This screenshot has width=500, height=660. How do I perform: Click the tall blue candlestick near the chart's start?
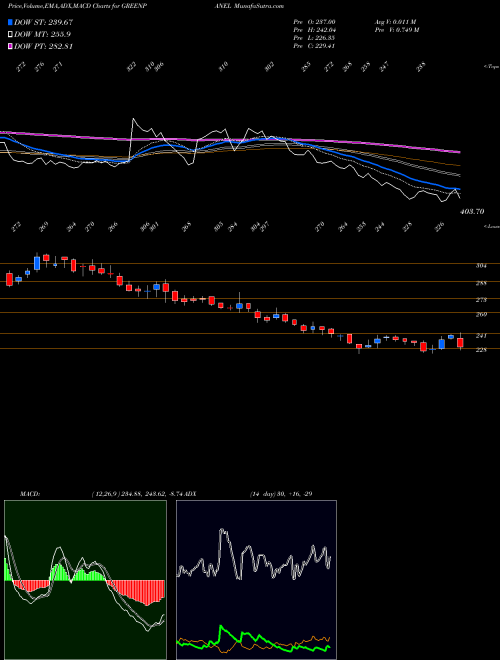click(x=37, y=263)
